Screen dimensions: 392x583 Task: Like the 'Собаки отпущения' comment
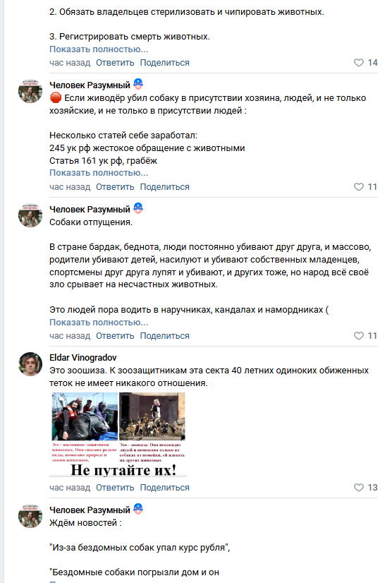coord(359,336)
